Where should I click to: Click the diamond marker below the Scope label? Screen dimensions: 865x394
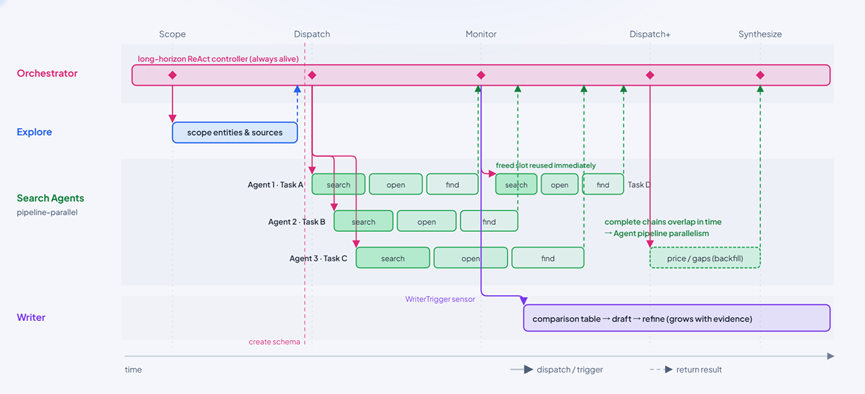pos(172,75)
